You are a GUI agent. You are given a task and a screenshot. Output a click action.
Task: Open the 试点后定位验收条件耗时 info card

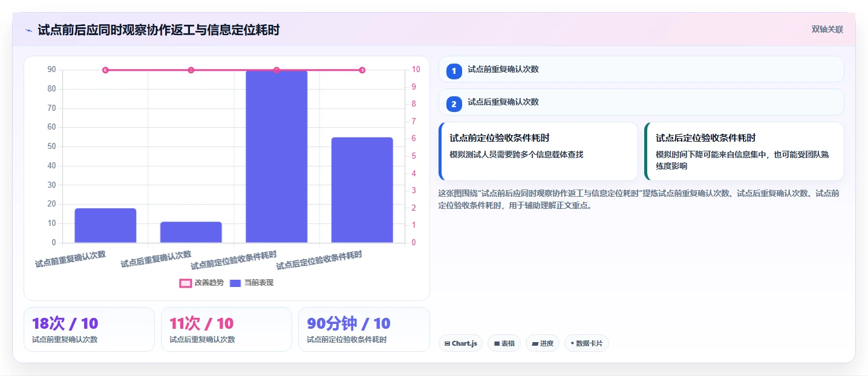(x=744, y=151)
